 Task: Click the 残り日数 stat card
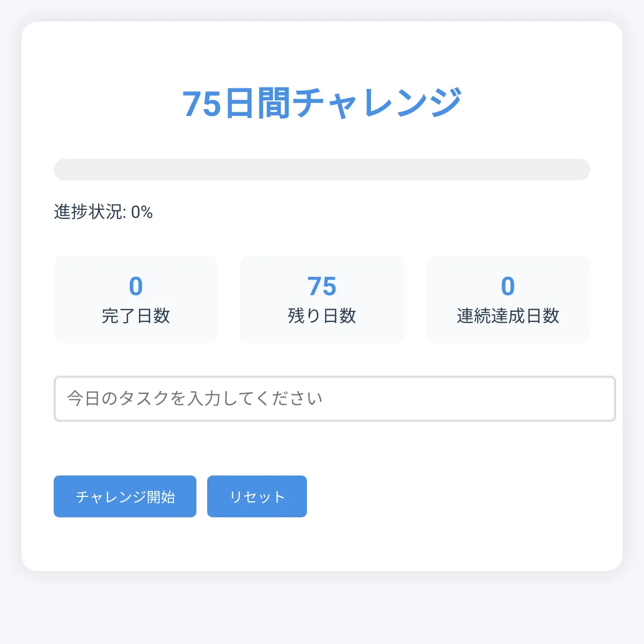[321, 299]
